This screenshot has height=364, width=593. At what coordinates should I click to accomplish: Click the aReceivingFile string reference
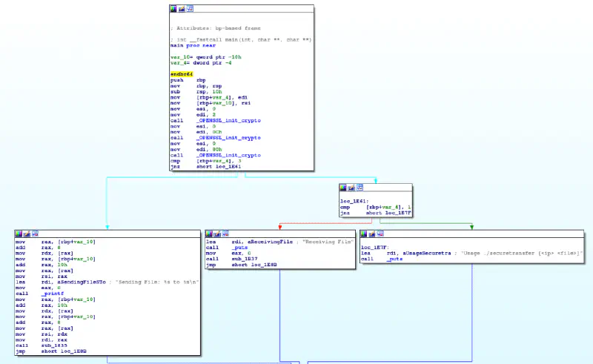coord(259,242)
